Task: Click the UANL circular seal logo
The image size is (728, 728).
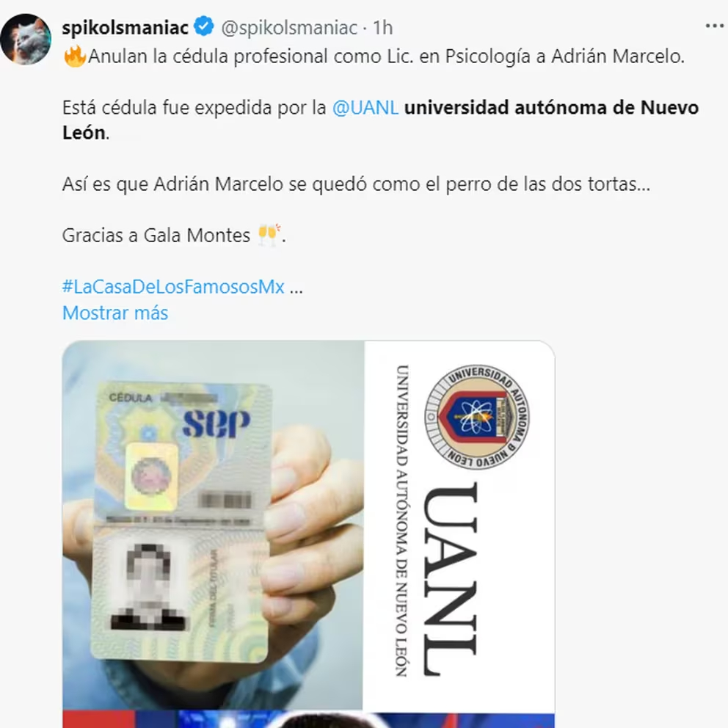Action: tap(477, 416)
